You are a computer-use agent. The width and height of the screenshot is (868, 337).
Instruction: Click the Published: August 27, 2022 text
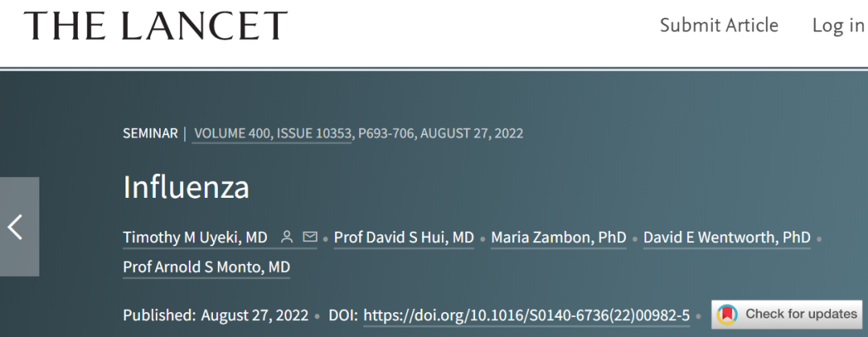click(215, 314)
